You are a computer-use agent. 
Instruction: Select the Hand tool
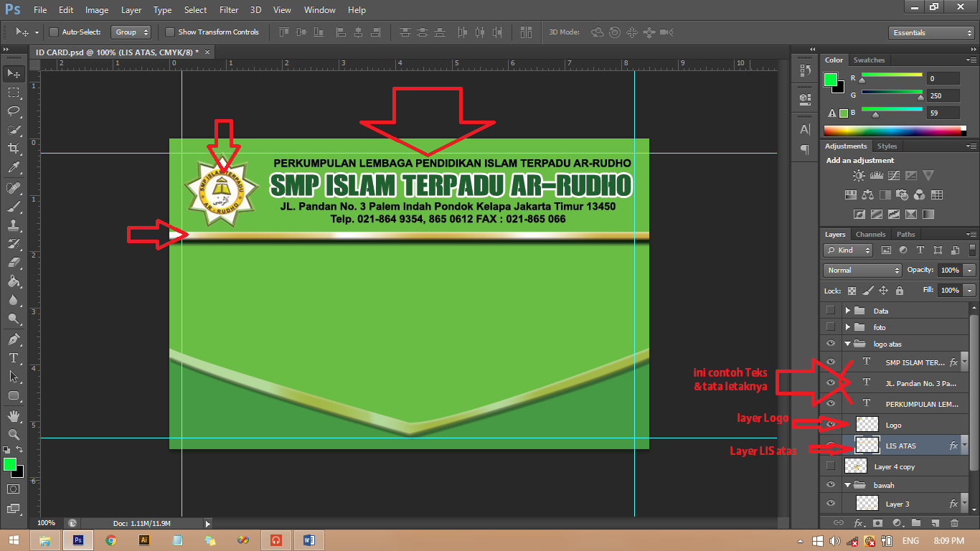pos(14,416)
